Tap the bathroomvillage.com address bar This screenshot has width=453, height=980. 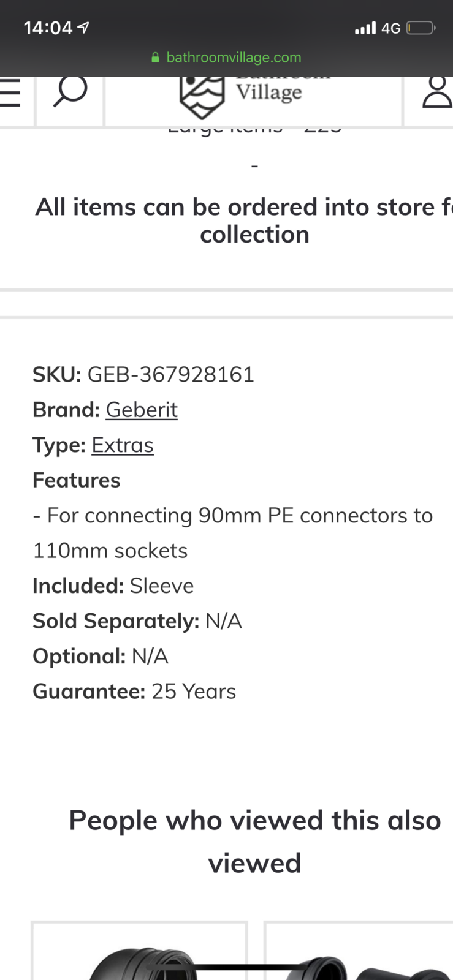click(234, 58)
